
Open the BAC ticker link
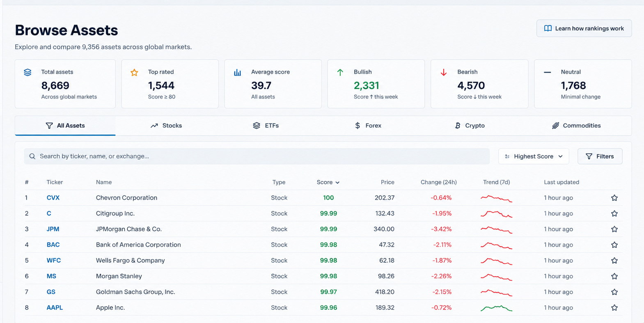point(53,245)
